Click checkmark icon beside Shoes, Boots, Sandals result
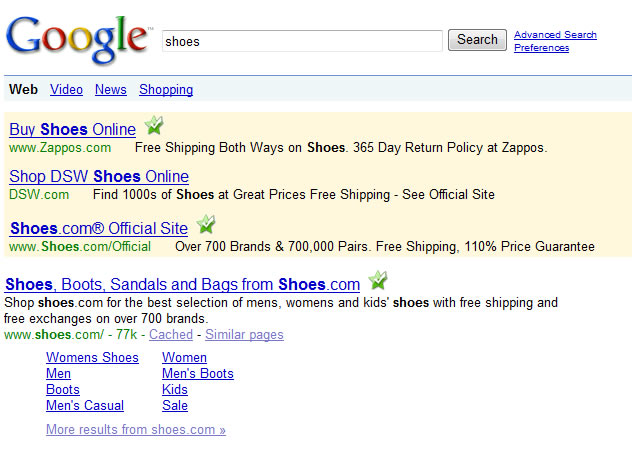632x450 pixels. (378, 280)
